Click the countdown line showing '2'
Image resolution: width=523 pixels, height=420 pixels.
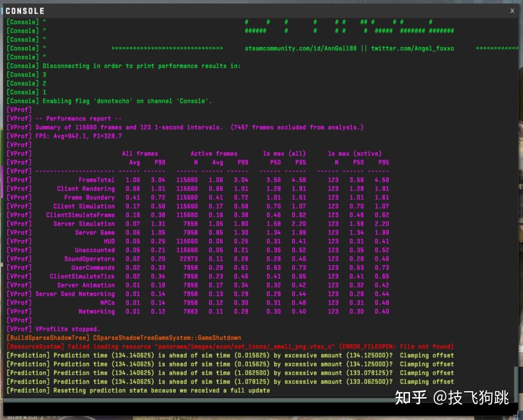click(x=26, y=83)
